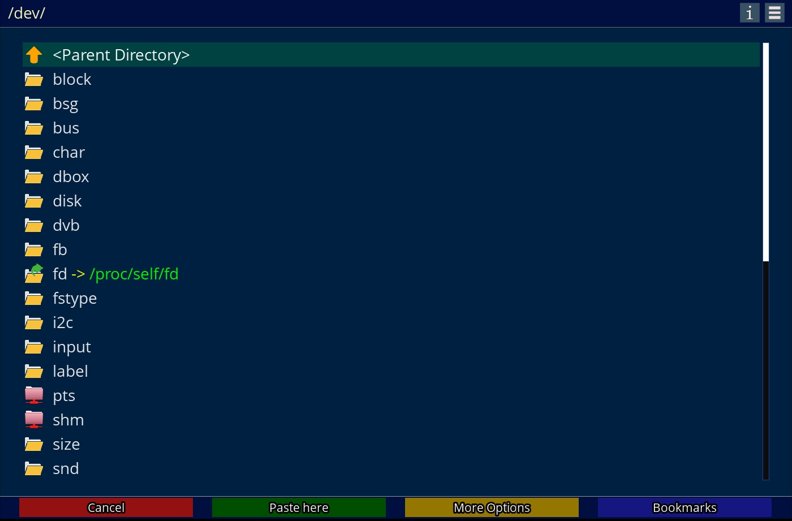Click the folder icon beside fstype
The image size is (792, 521).
point(34,298)
